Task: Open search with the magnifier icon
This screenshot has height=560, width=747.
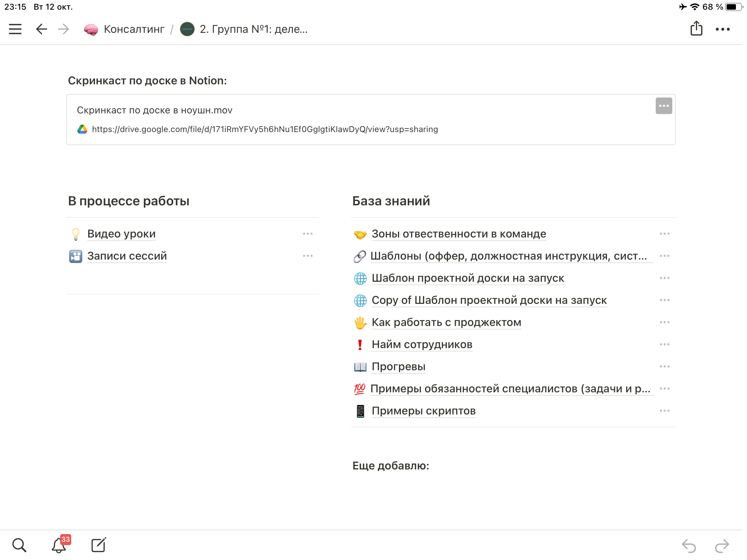Action: click(19, 545)
